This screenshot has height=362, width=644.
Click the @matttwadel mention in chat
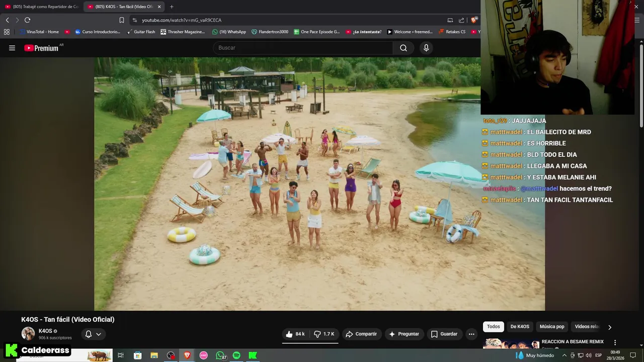(539, 189)
